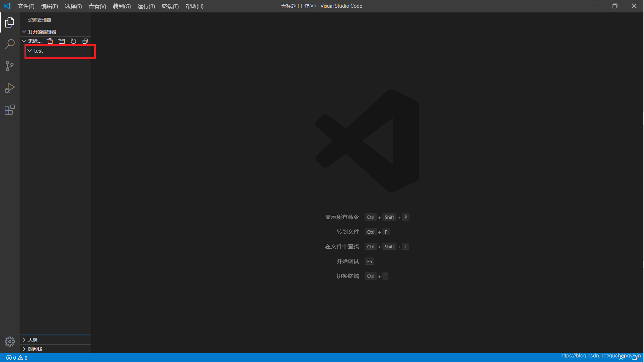Collapse the test folder chevron
Viewport: 644px width, 362px height.
(x=30, y=51)
